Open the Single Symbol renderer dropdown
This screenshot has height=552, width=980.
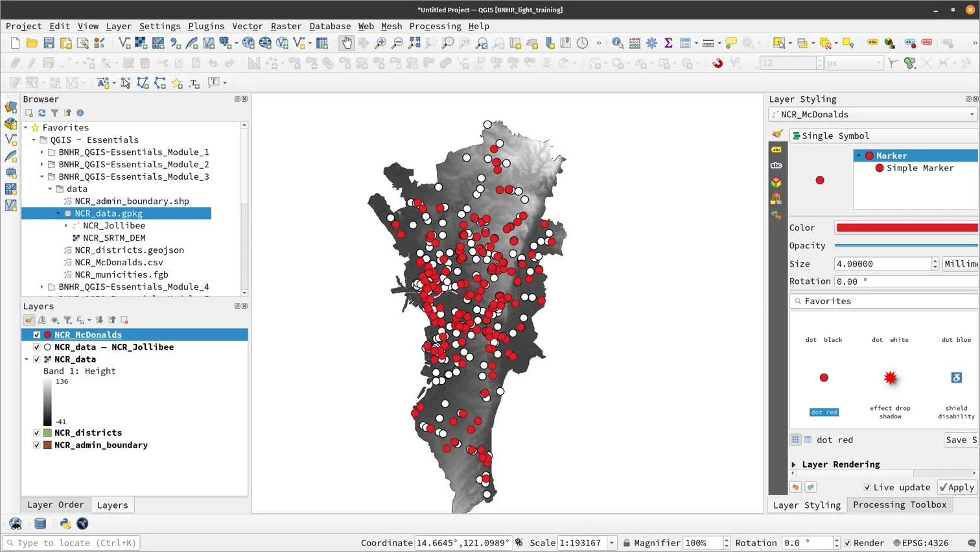click(x=884, y=136)
